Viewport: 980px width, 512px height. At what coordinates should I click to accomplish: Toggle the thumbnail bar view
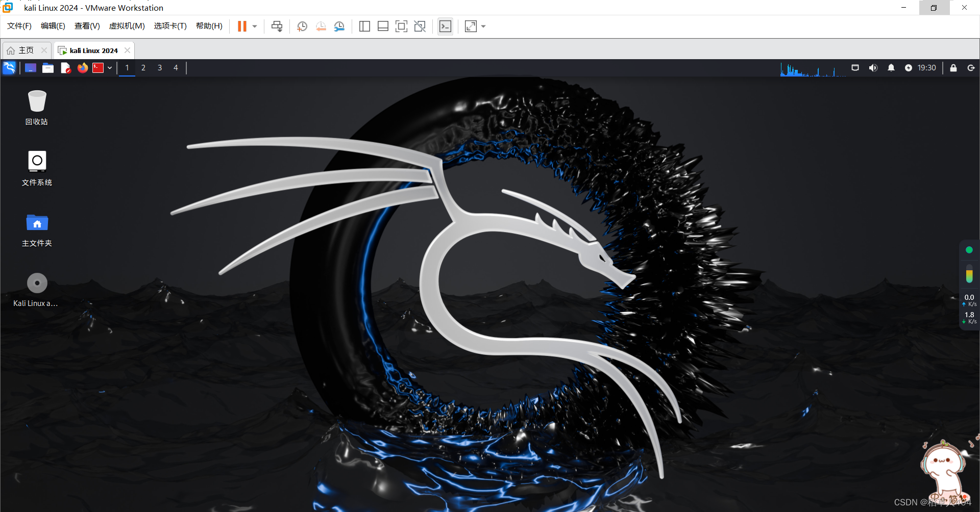pos(383,26)
